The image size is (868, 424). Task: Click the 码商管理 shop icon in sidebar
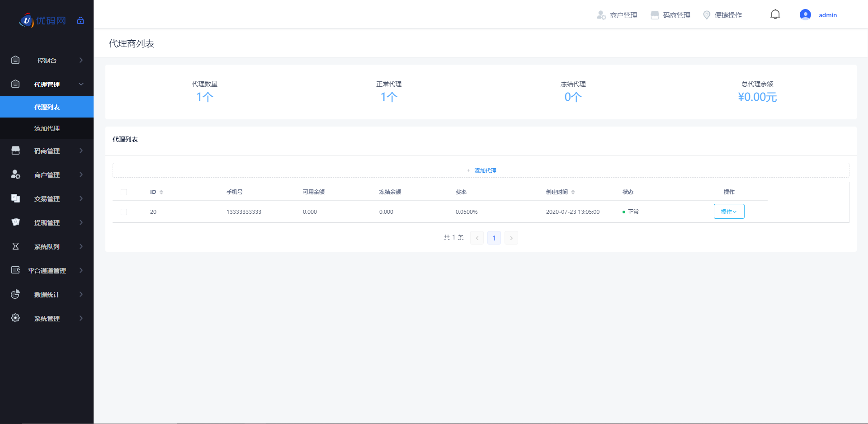coord(15,151)
